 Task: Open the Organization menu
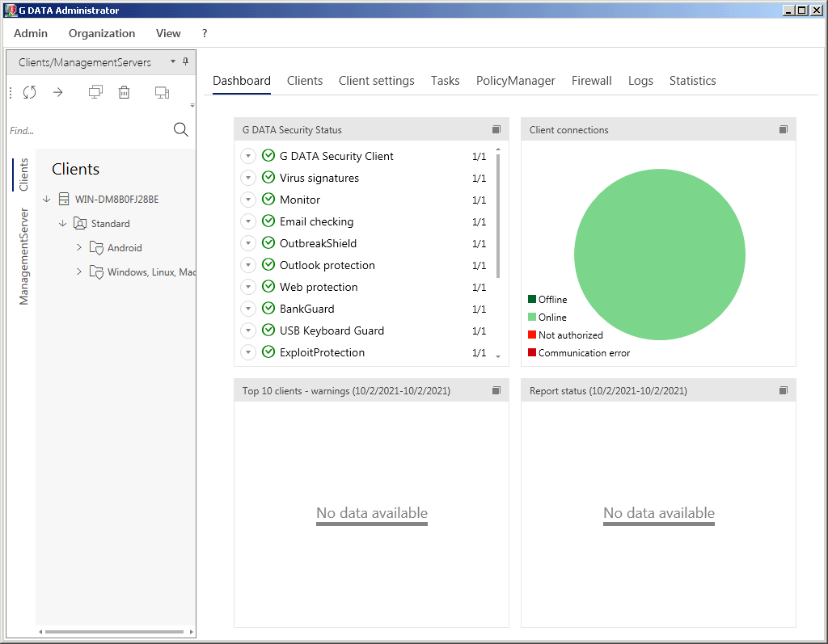click(x=102, y=33)
